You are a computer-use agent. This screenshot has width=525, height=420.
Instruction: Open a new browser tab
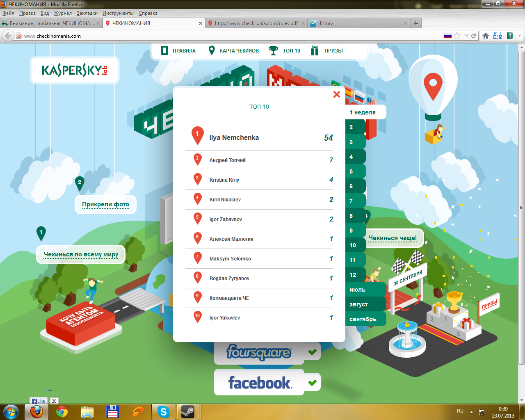point(416,23)
